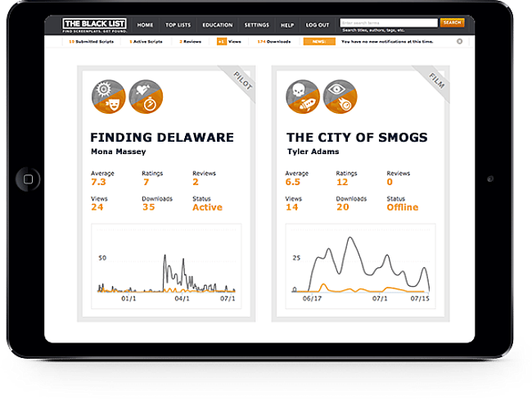The width and height of the screenshot is (532, 399).
Task: Click City of Smogs ratings count 12
Action: click(342, 182)
